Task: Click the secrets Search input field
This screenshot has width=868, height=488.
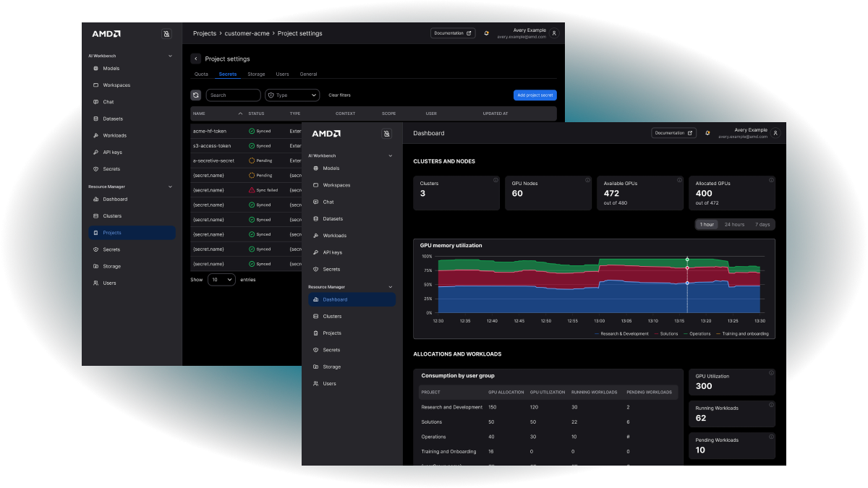Action: 234,95
